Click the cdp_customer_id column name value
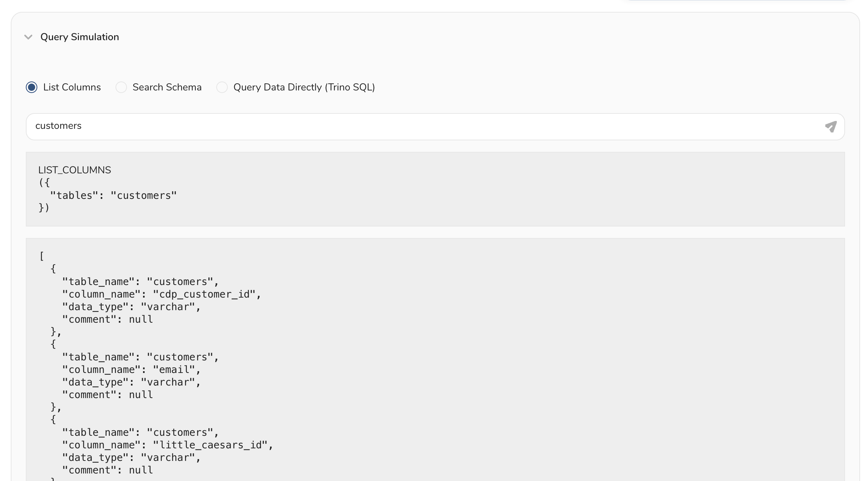This screenshot has height=481, width=868. pos(204,294)
